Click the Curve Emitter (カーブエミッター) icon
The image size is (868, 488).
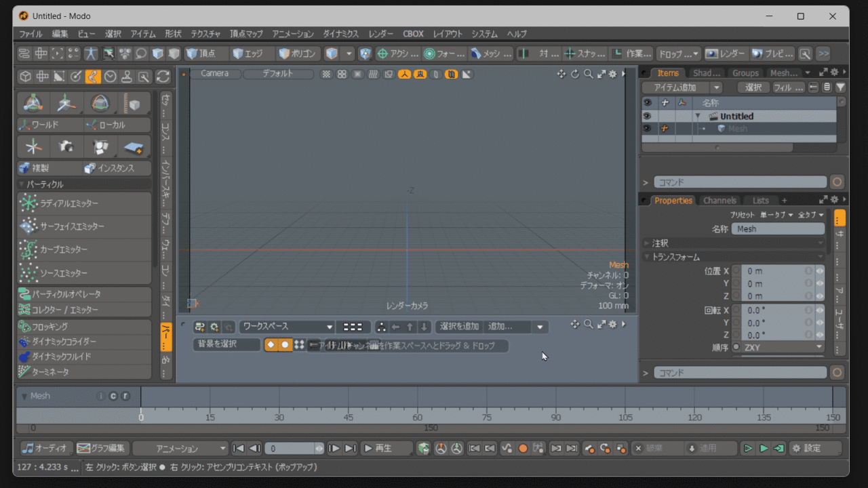(28, 249)
